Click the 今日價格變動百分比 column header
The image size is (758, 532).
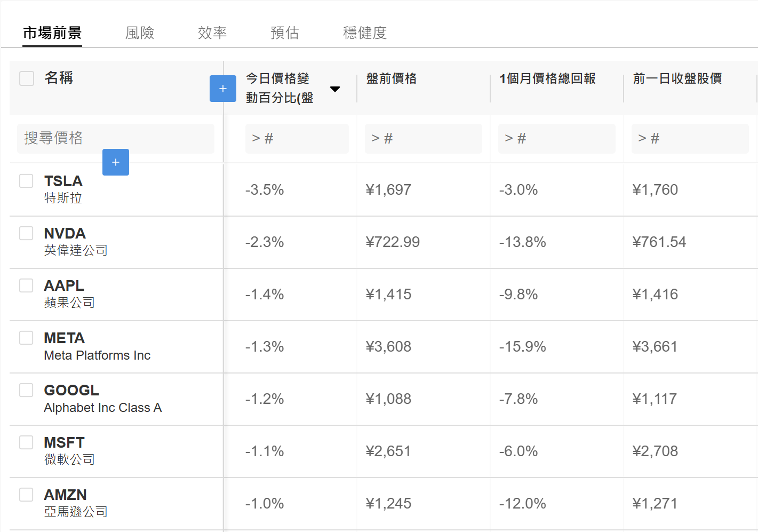coord(280,88)
